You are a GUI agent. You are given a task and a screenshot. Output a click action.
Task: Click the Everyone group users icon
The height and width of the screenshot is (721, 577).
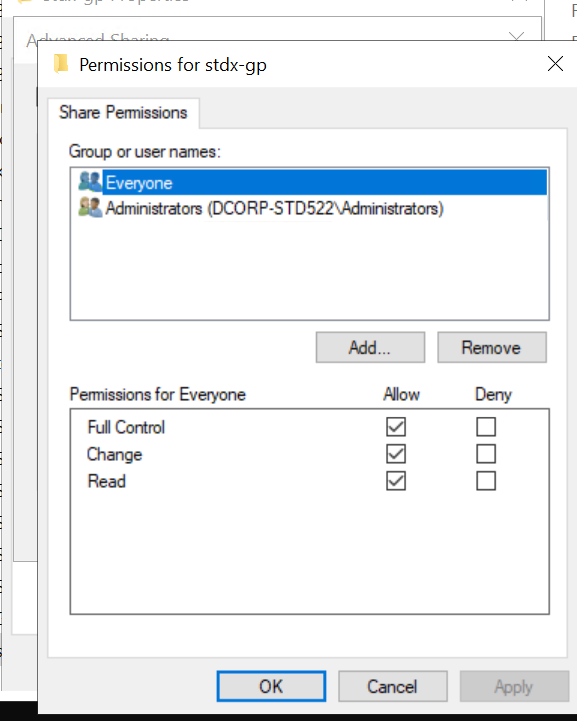[x=90, y=182]
